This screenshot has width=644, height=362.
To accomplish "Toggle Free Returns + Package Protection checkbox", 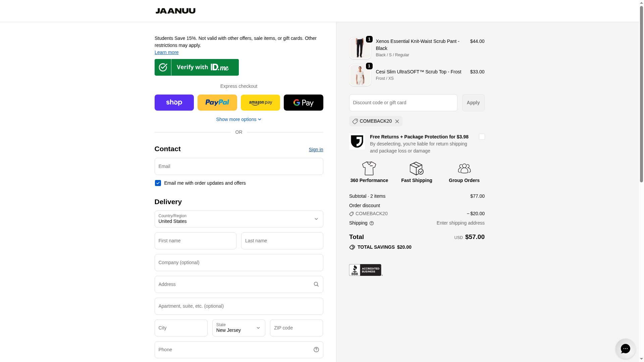I will point(482,137).
